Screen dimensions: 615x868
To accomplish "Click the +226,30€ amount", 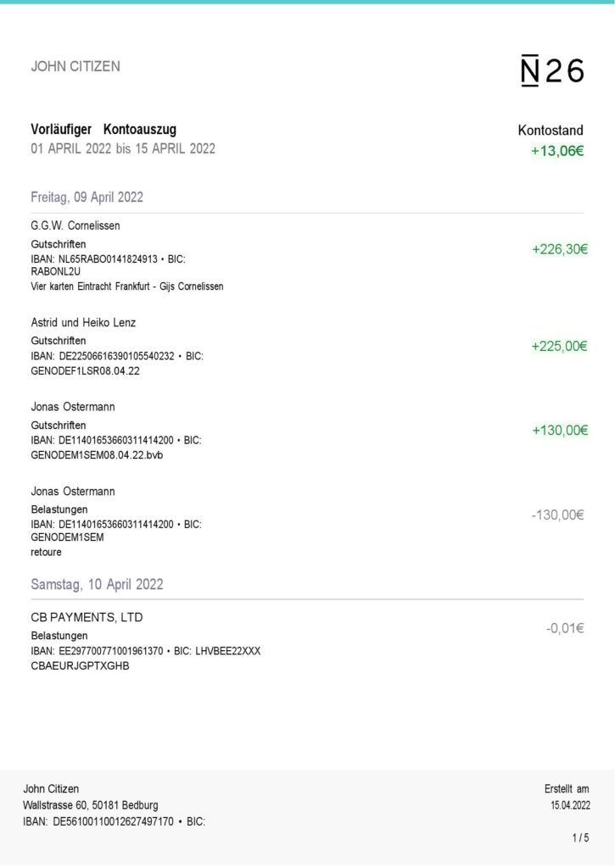I will [x=559, y=250].
